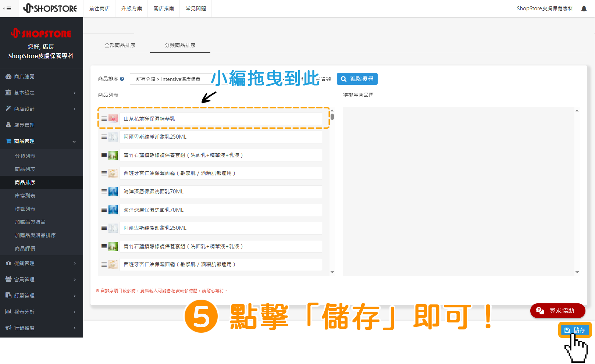Click the magic wand icon next to 商店設計
This screenshot has height=364, width=595.
tap(8, 108)
